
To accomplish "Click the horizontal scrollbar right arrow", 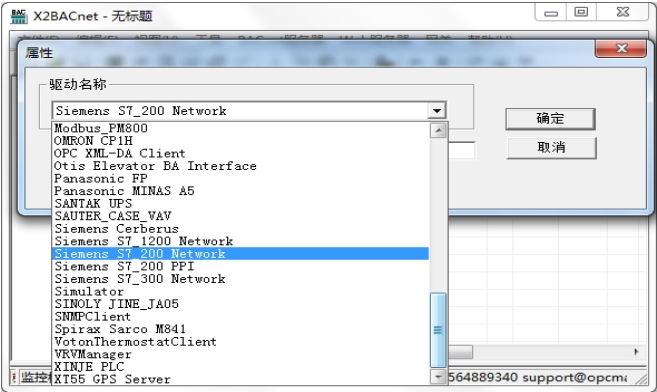I will click(x=636, y=352).
